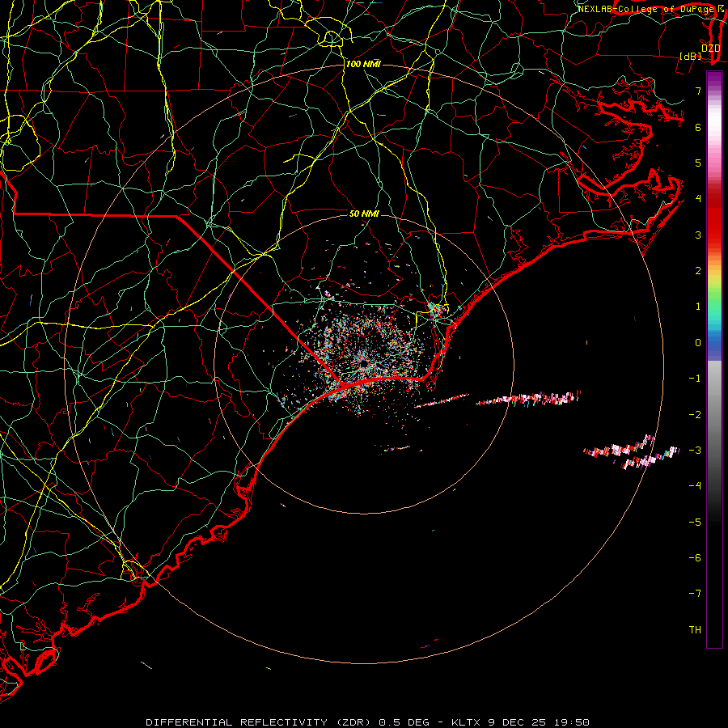728x728 pixels.
Task: Click the color scale value '-6'
Action: 695,558
